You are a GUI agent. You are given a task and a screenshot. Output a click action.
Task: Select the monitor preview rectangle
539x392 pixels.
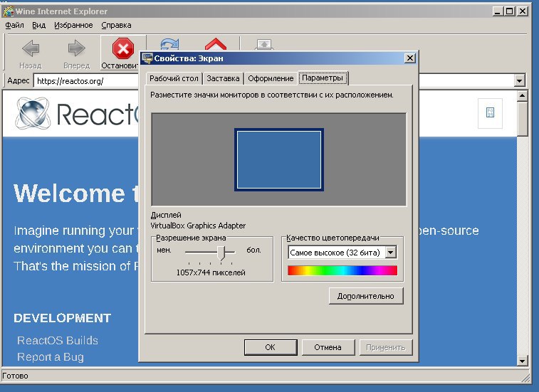[279, 160]
